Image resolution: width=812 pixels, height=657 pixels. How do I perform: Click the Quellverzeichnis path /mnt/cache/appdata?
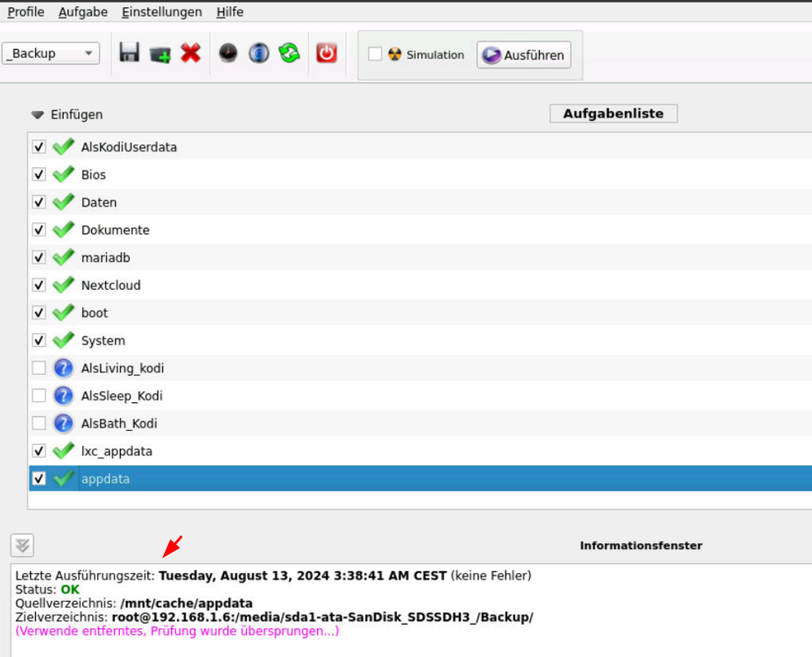pyautogui.click(x=187, y=604)
